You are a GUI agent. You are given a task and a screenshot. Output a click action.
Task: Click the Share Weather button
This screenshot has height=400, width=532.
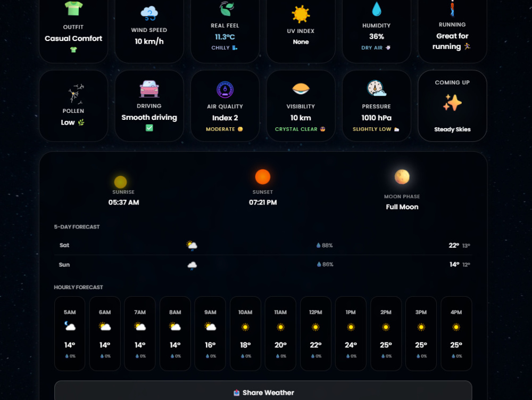pyautogui.click(x=263, y=392)
